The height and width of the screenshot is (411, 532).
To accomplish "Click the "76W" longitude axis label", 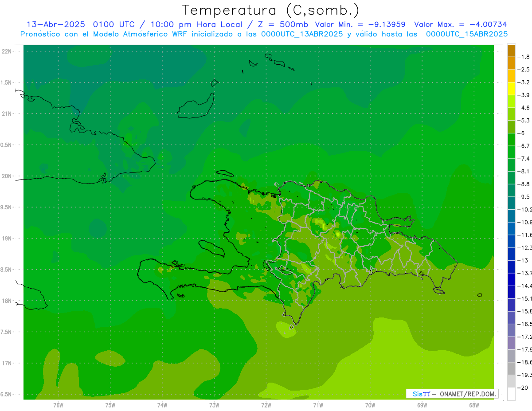I will 58,405.
